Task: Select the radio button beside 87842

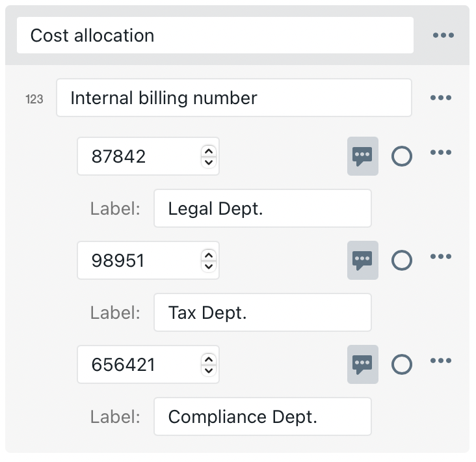Action: pyautogui.click(x=402, y=156)
